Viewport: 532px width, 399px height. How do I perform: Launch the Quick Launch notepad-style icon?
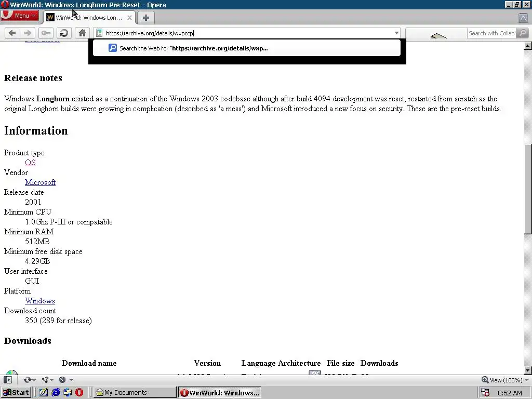tap(43, 393)
